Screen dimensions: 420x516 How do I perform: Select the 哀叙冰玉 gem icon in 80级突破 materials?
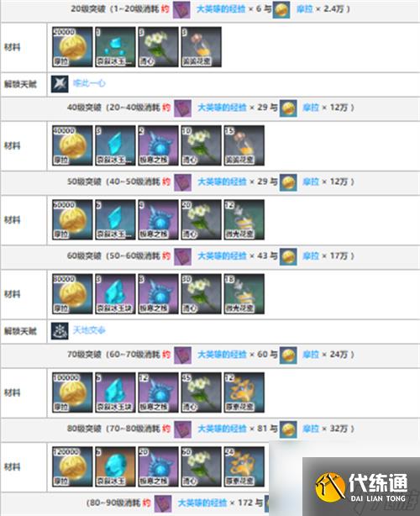[115, 466]
